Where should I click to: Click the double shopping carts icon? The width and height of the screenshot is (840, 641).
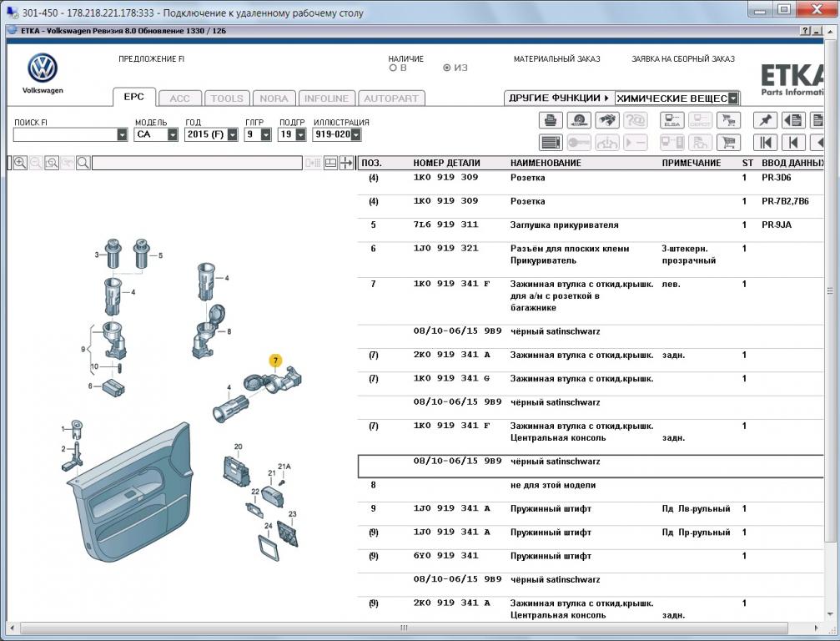click(728, 120)
